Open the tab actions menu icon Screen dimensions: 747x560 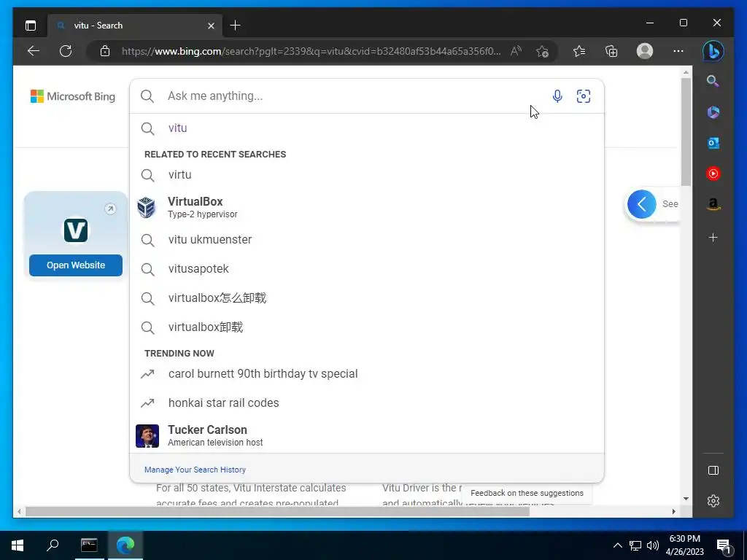[x=31, y=26]
